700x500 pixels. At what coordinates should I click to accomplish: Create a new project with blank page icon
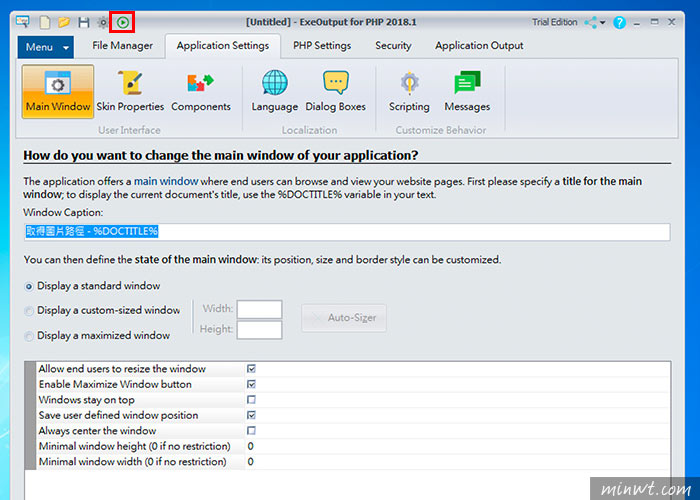pos(45,22)
